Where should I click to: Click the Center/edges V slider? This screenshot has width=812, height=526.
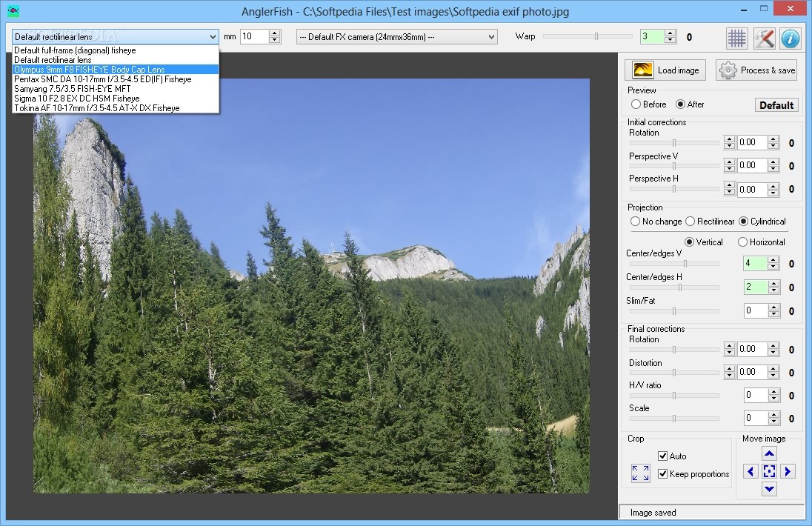673,264
